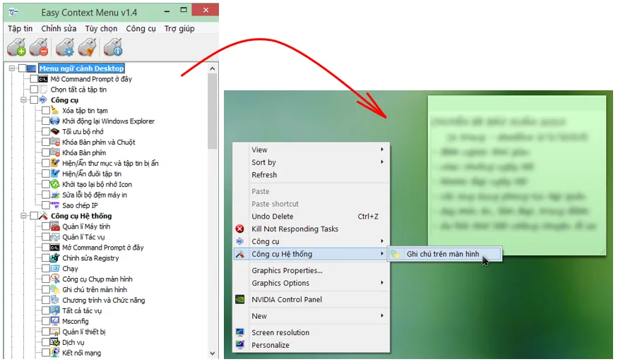
Task: Click the context menu cleaner mouse icon with broom
Action: (87, 47)
